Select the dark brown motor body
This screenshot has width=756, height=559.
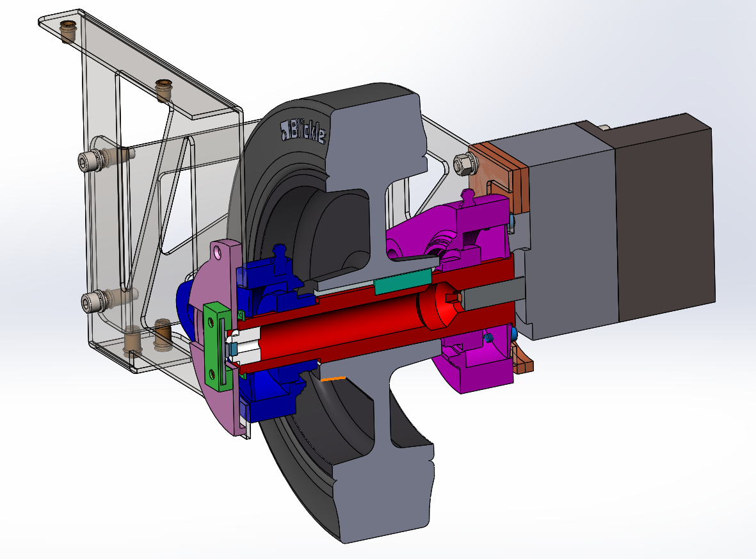(665, 217)
